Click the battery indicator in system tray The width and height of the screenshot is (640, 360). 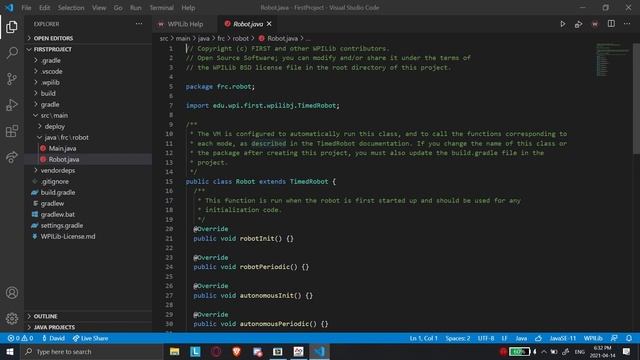click(519, 351)
